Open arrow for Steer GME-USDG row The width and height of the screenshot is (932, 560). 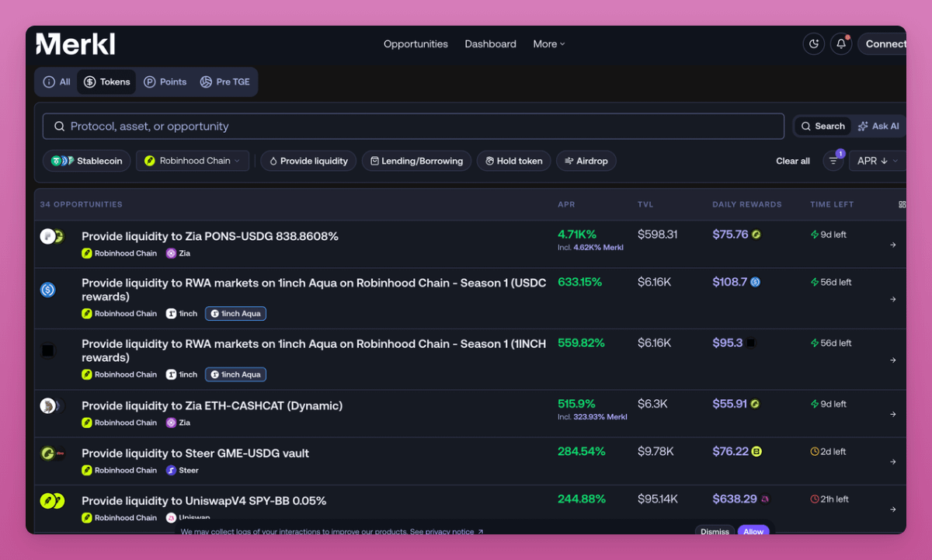893,461
